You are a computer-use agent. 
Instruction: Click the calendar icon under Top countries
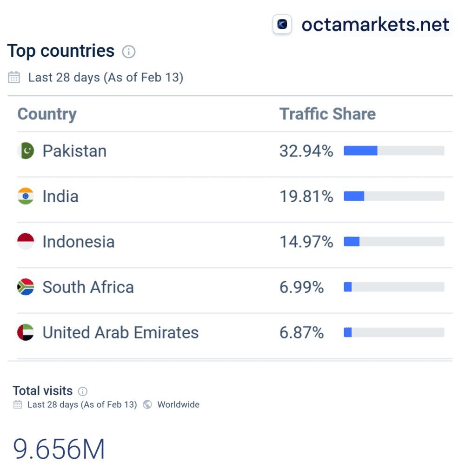14,77
